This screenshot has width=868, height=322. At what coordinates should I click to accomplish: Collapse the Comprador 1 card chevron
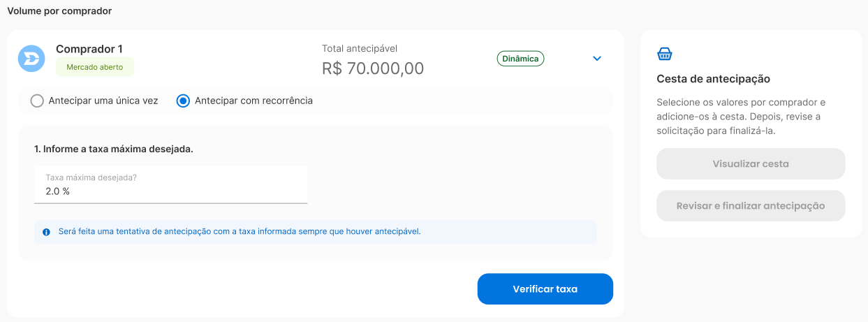[597, 59]
